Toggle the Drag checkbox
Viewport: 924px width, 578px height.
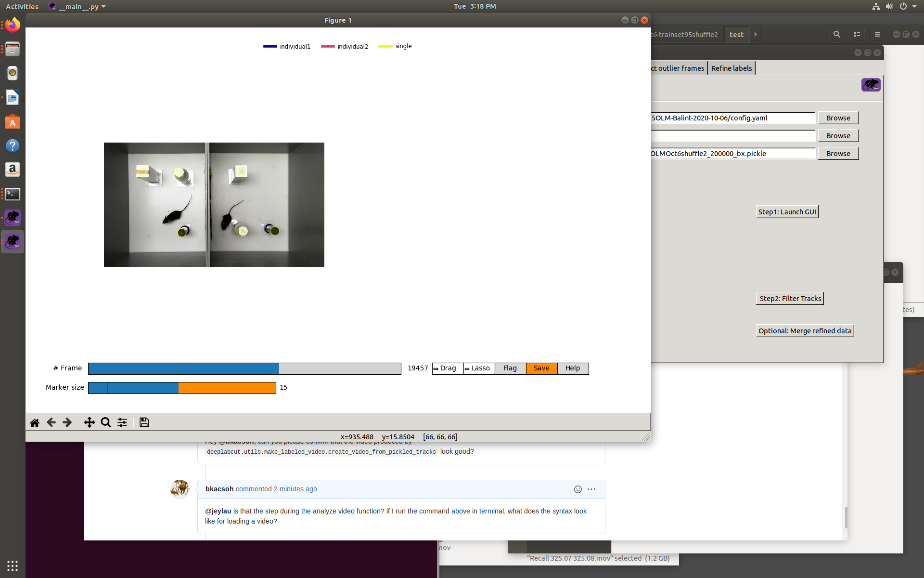pos(436,368)
